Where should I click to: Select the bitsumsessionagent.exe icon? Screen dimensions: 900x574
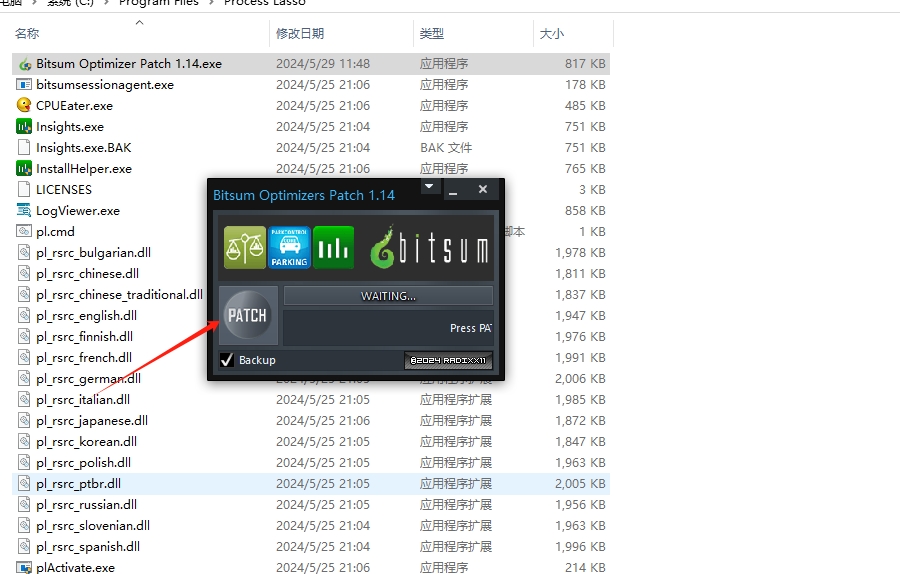(x=24, y=85)
